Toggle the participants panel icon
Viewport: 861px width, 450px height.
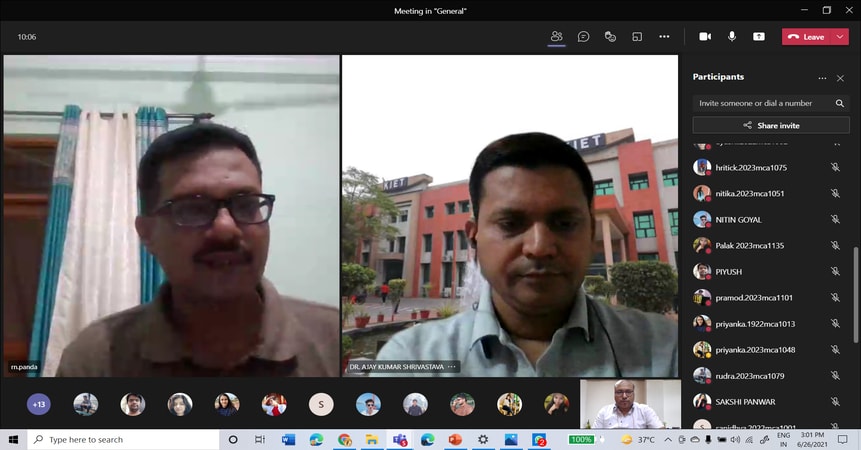[556, 37]
